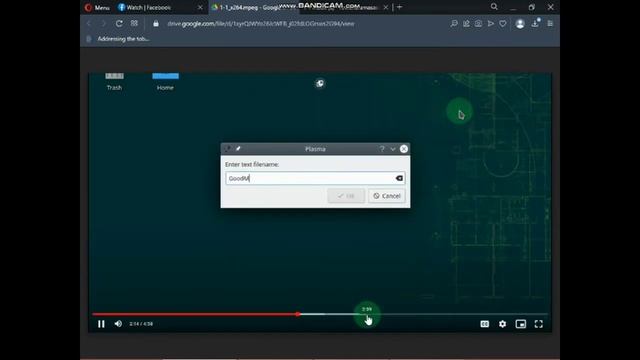This screenshot has height=360, width=640.
Task: Click the share page toolbar icon
Action: 466,24
